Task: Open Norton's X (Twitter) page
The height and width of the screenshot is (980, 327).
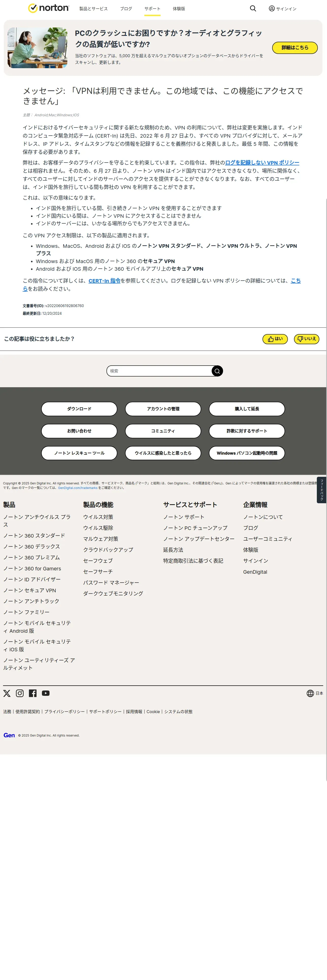Action: pyautogui.click(x=7, y=693)
